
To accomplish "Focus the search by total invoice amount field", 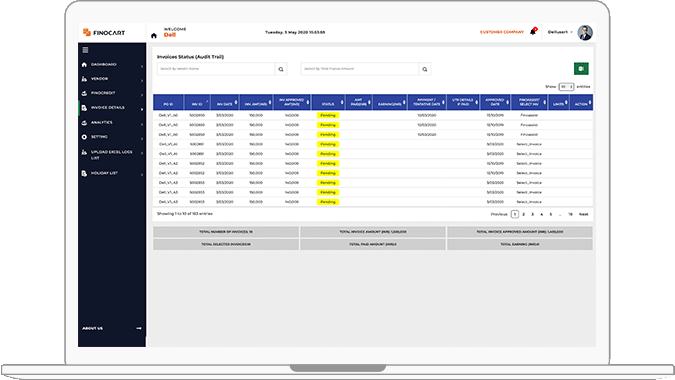I will (360, 69).
